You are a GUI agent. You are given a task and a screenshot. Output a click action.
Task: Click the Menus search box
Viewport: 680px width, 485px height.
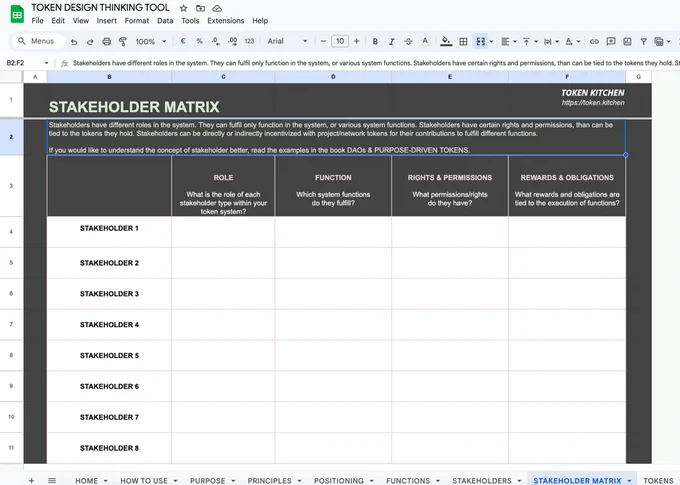click(x=38, y=41)
